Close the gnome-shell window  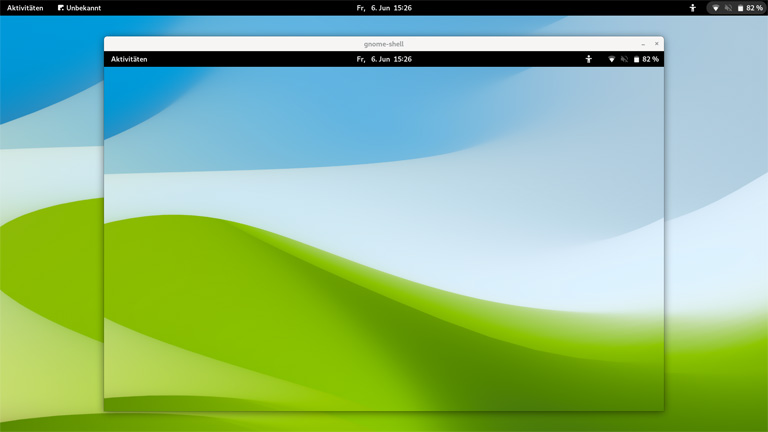657,44
